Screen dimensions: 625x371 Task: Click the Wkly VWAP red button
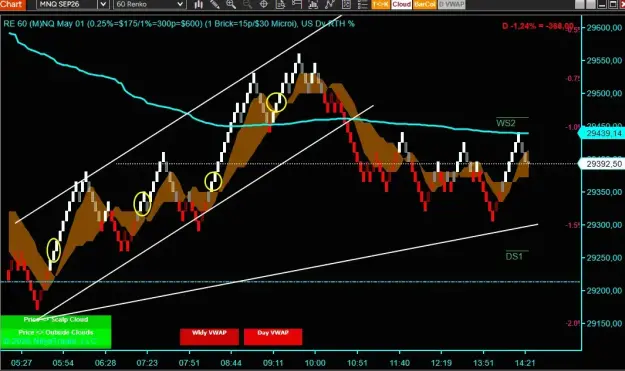pyautogui.click(x=209, y=337)
